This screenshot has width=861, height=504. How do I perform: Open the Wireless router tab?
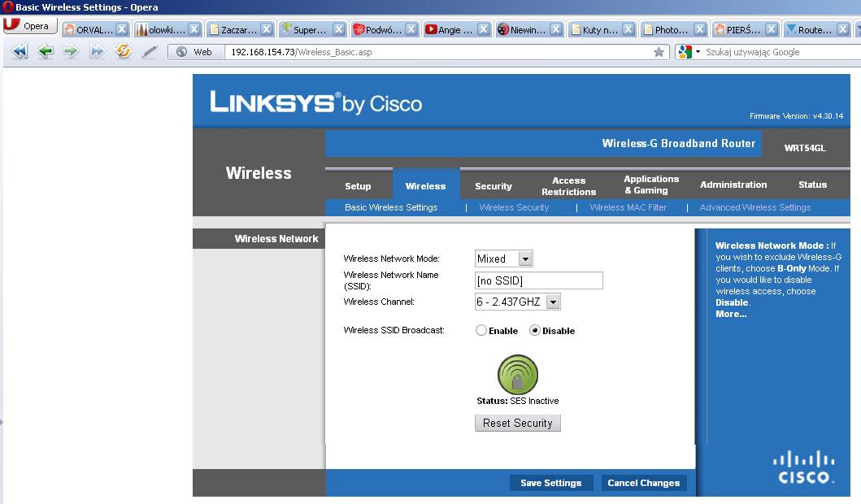pyautogui.click(x=425, y=186)
